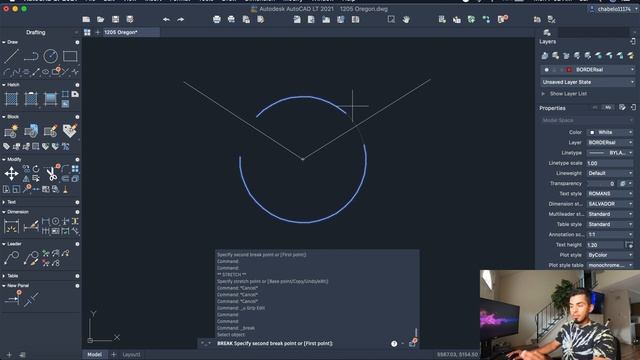Add a new layout with plus button

click(x=114, y=355)
